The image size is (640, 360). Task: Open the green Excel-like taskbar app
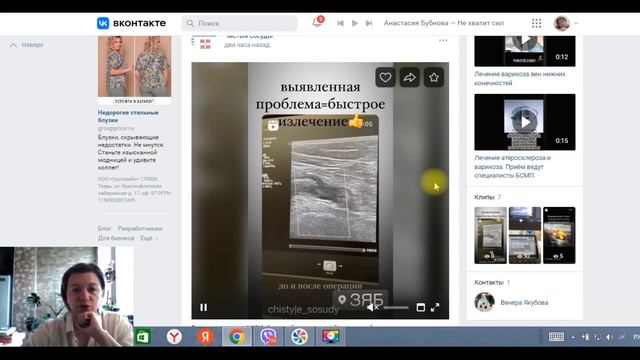click(143, 337)
